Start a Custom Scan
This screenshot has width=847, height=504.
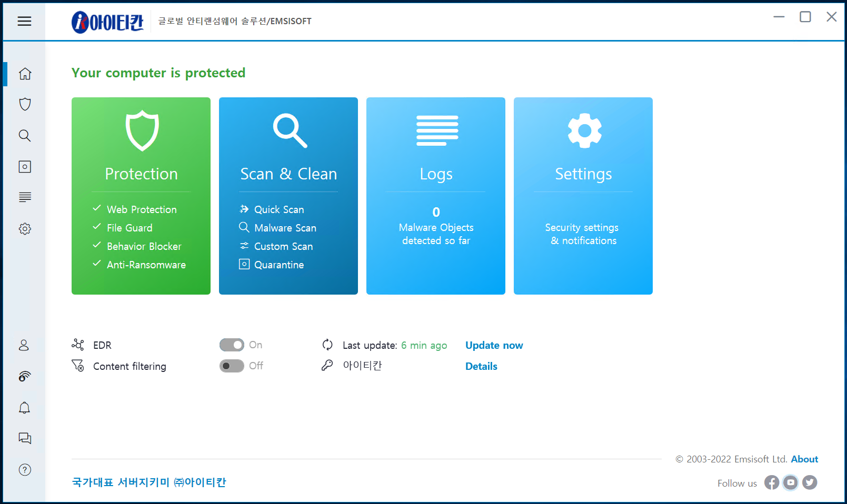click(x=283, y=246)
